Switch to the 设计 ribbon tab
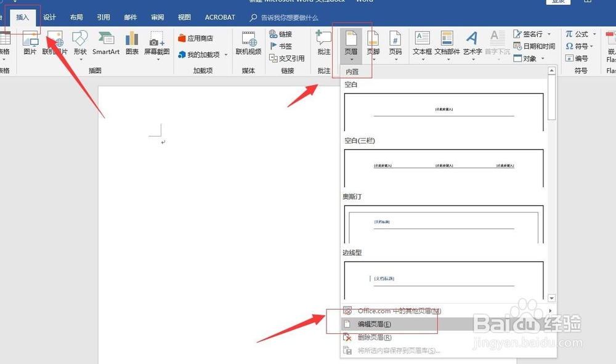 50,17
